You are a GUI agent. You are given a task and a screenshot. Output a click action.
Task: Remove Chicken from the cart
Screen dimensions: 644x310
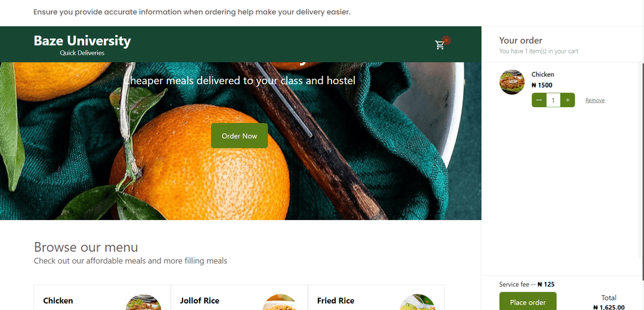[595, 100]
